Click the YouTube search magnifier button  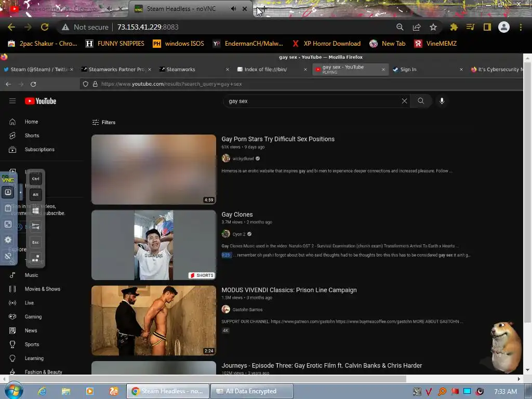tap(421, 101)
